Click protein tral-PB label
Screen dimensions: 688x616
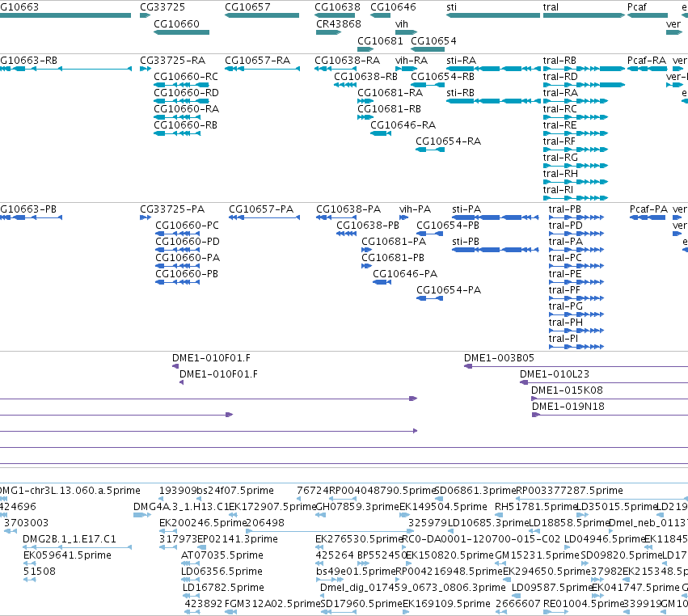pos(564,209)
